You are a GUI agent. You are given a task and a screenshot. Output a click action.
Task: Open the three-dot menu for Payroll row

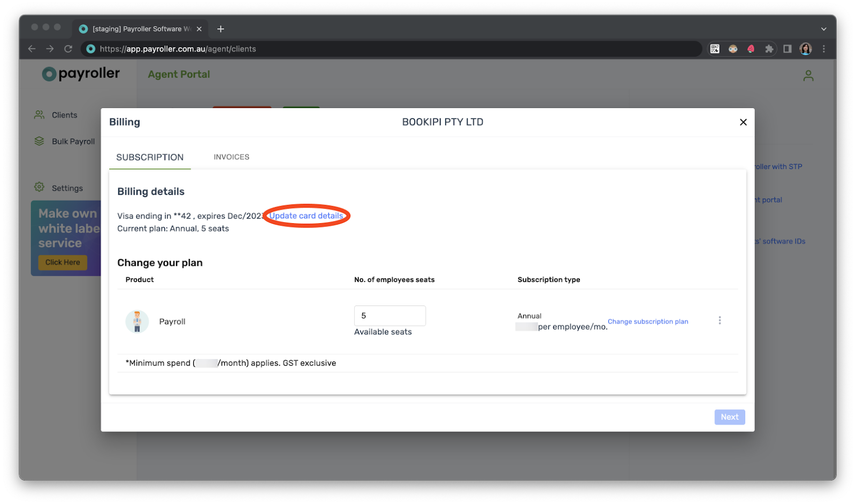click(720, 320)
